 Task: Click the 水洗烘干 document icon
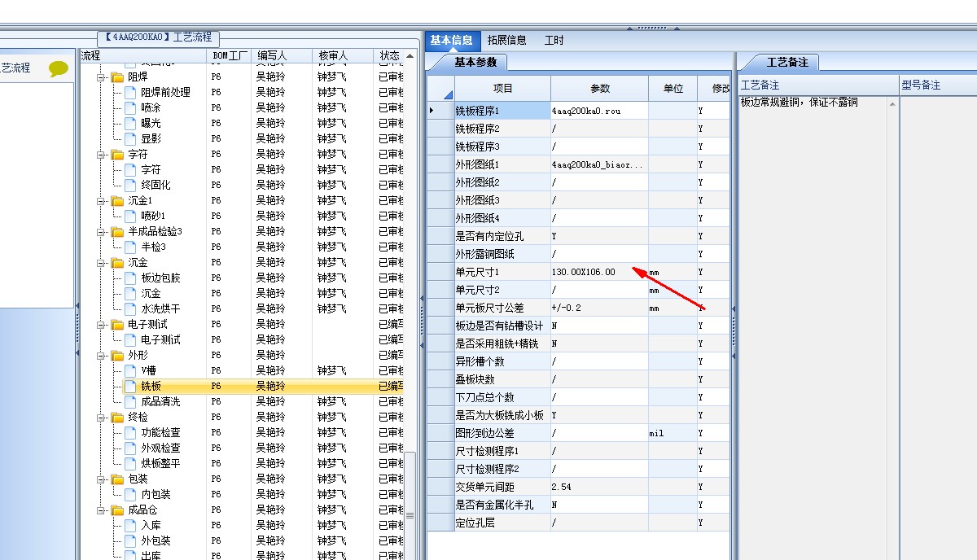point(130,309)
